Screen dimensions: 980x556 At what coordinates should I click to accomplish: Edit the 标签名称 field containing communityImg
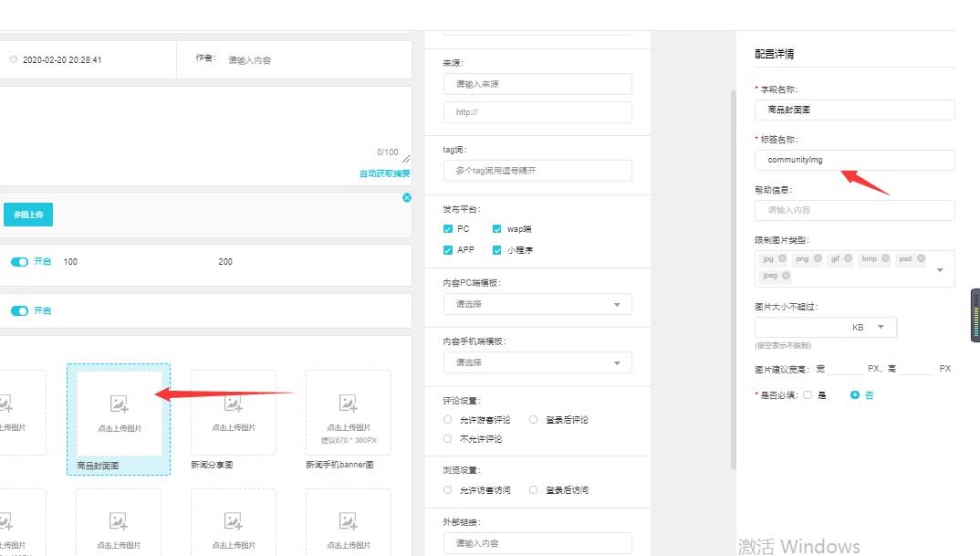(854, 160)
